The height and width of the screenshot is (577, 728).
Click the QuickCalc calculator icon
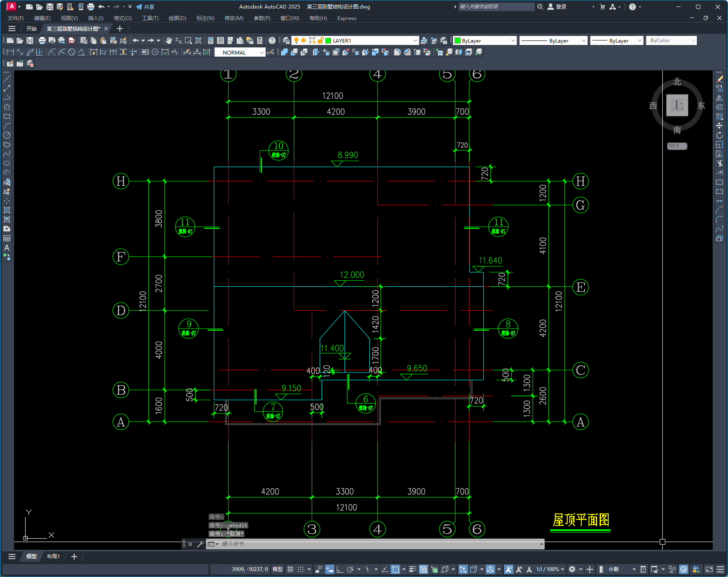(x=260, y=40)
